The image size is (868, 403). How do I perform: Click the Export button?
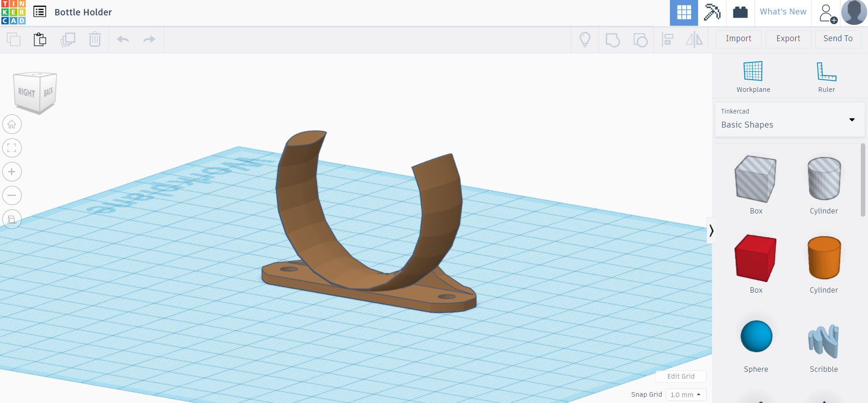tap(788, 39)
